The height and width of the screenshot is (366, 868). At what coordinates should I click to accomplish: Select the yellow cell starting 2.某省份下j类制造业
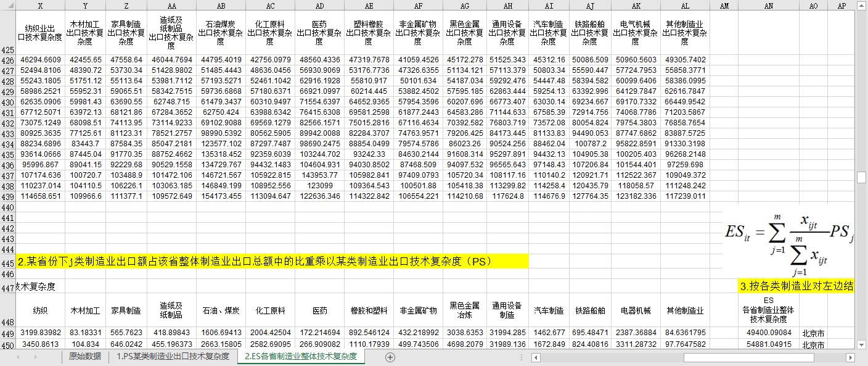272,262
